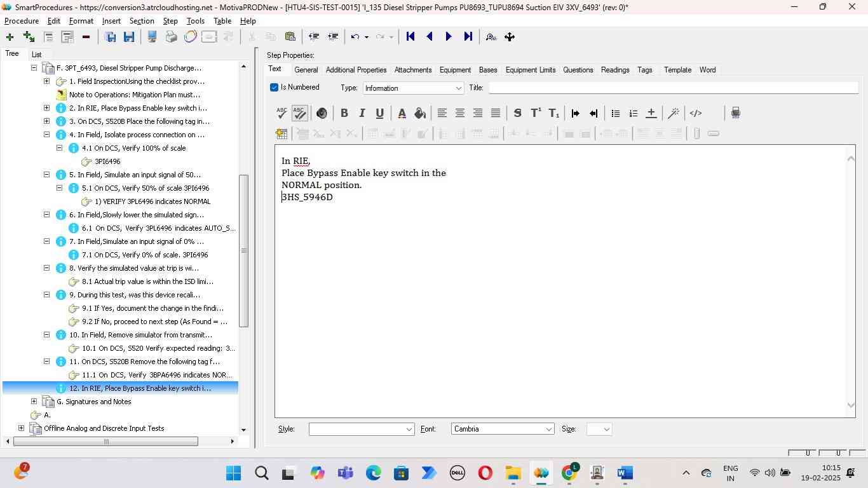The width and height of the screenshot is (868, 488).
Task: Select step 8. Verify the simulated value
Action: tap(134, 268)
